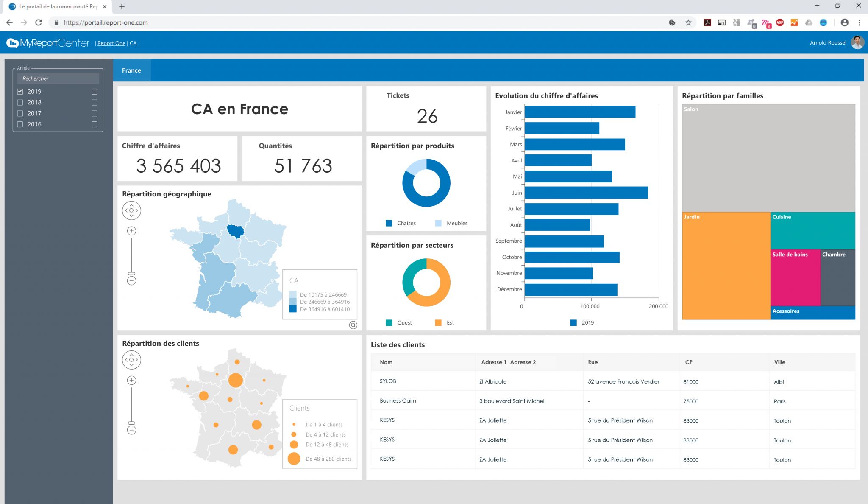Open a new browser tab
Image resolution: width=868 pixels, height=504 pixels.
[122, 7]
